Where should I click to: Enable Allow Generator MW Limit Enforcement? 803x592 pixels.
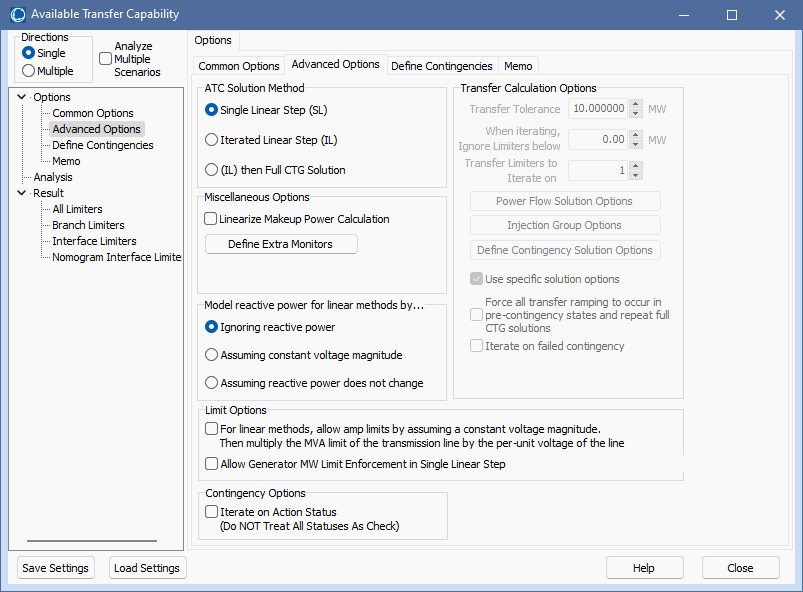[211, 464]
